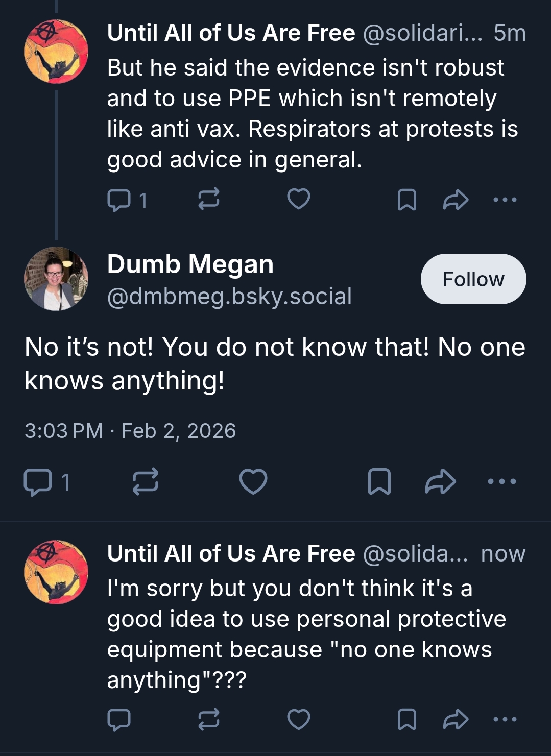The height and width of the screenshot is (756, 551).
Task: Bookmark the top post about PPE
Action: click(406, 200)
